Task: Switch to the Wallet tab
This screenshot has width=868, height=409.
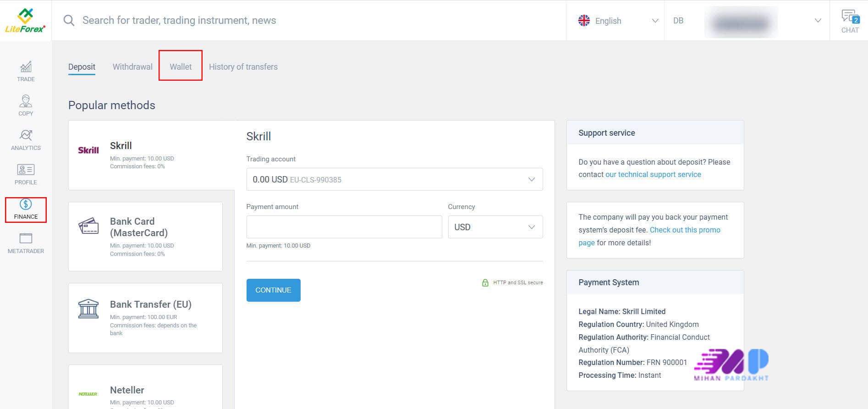Action: pyautogui.click(x=181, y=67)
